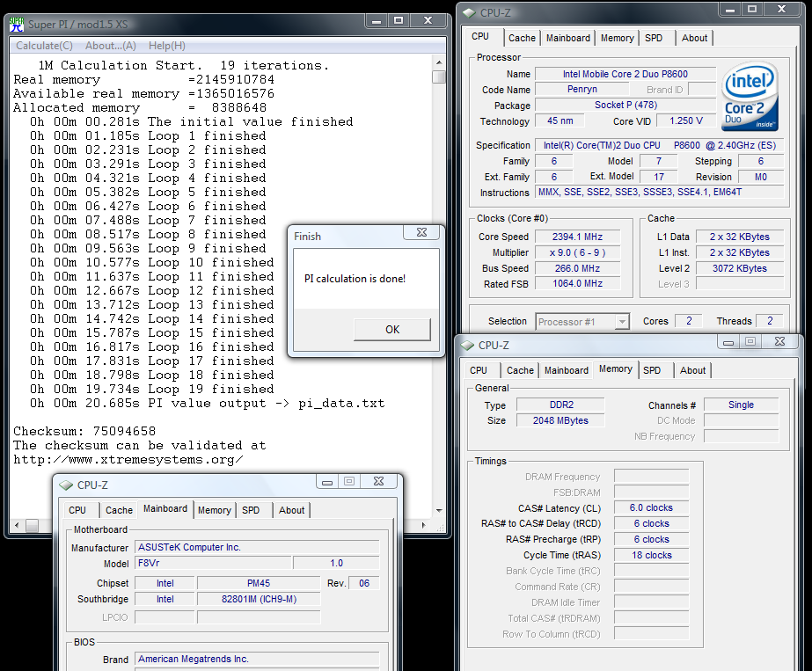Click the memory Size value '2048 MBytes'
The height and width of the screenshot is (671, 812).
tap(561, 420)
